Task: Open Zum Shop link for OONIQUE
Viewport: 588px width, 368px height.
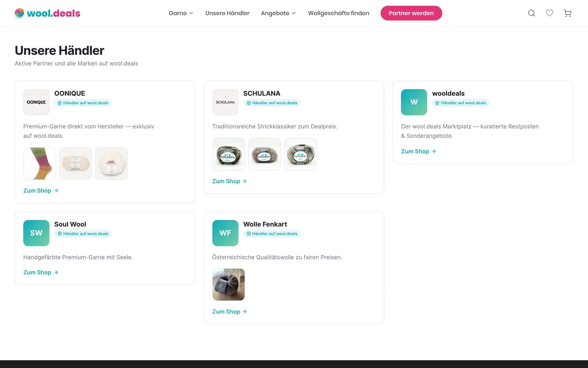Action: pyautogui.click(x=41, y=191)
